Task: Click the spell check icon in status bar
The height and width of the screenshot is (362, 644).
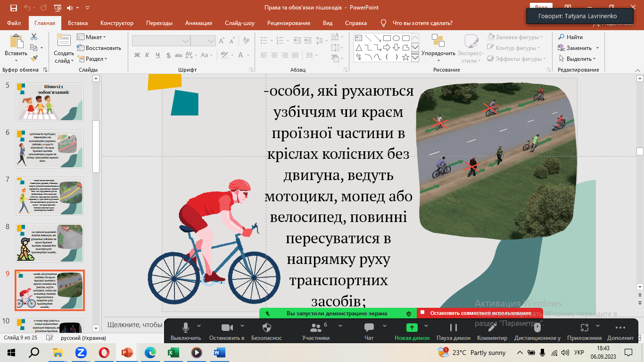Action: pyautogui.click(x=50, y=338)
